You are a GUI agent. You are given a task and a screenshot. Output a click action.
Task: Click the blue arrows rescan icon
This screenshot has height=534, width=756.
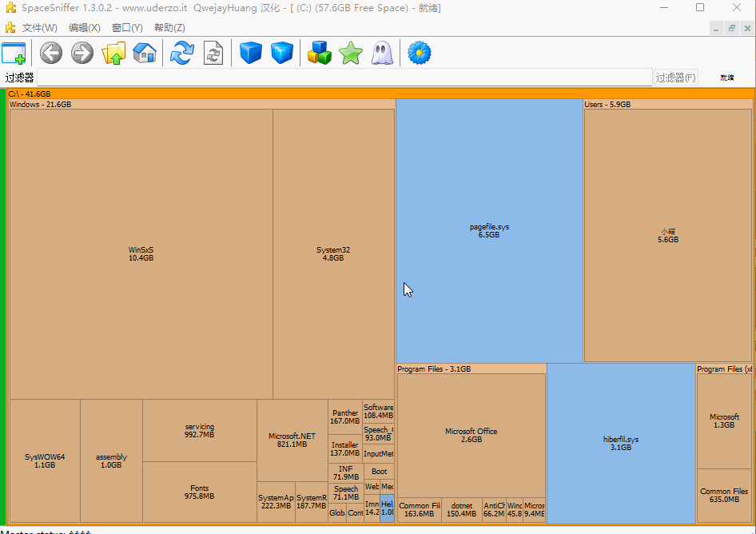point(182,54)
